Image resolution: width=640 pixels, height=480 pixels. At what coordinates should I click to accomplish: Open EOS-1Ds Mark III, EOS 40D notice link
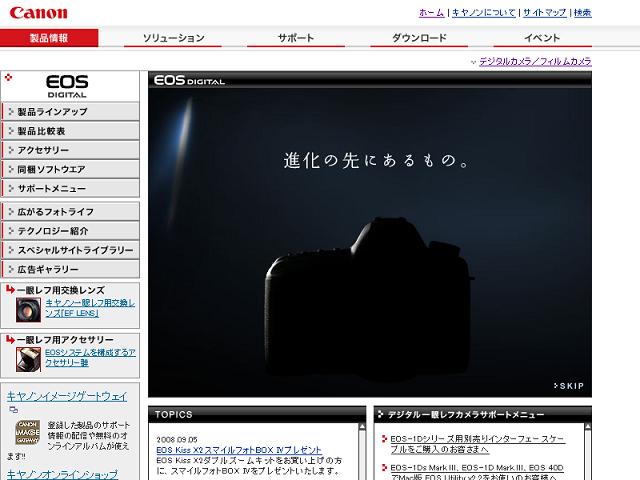click(x=477, y=473)
